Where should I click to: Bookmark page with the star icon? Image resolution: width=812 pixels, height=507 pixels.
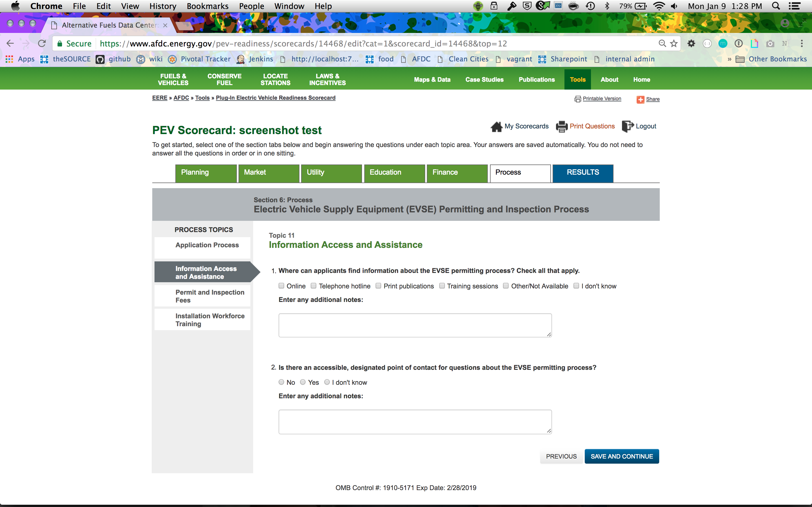pos(674,44)
